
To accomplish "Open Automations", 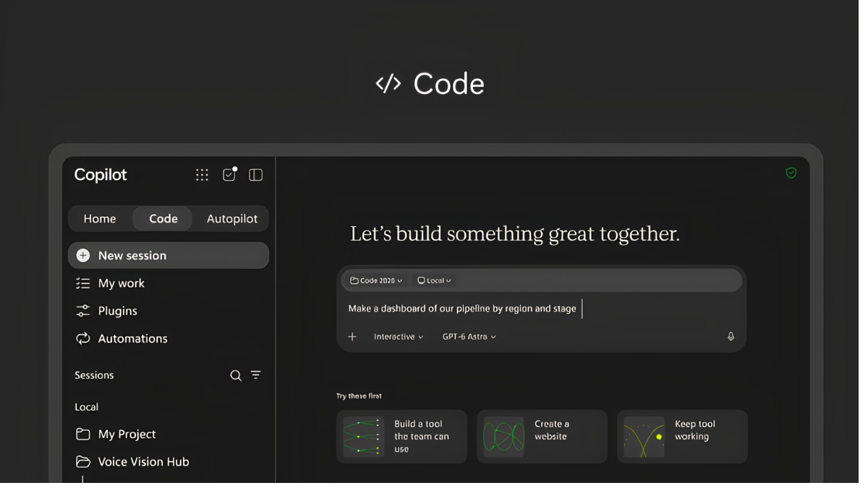I will pyautogui.click(x=169, y=338).
